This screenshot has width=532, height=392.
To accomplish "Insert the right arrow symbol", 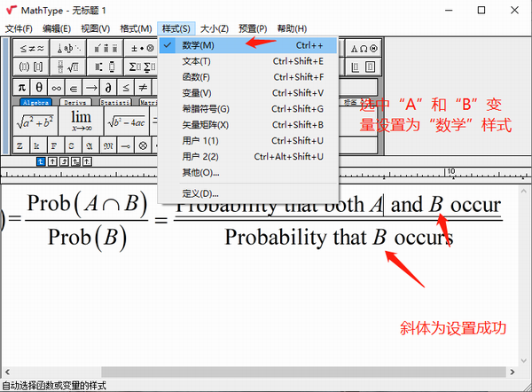I will tap(91, 88).
